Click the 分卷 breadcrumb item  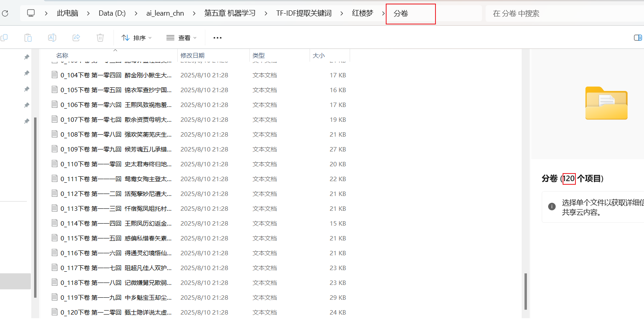[401, 13]
